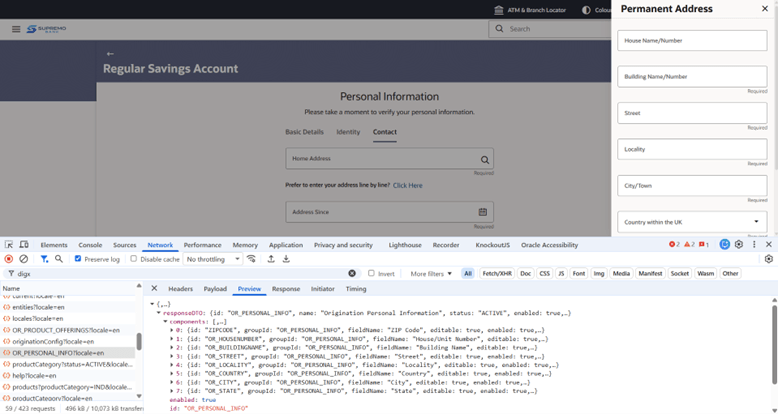Open the Response tab of request
The width and height of the screenshot is (778, 414).
pos(286,288)
